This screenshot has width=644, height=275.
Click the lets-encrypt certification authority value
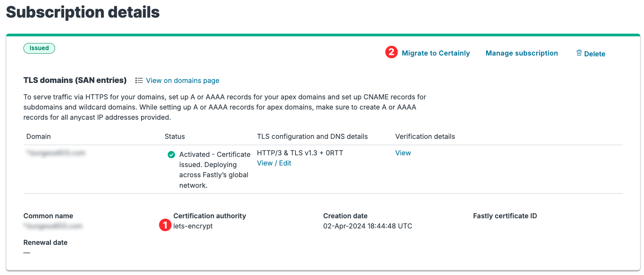point(192,226)
